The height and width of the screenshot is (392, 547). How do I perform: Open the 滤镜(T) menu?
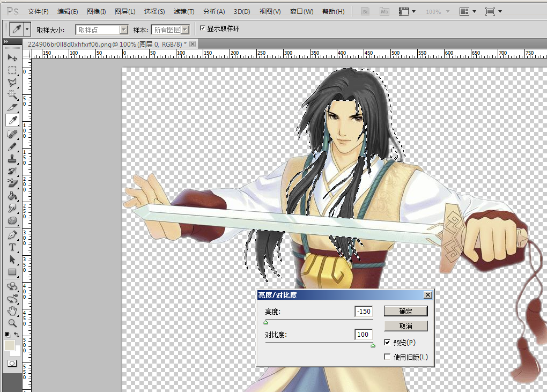(184, 11)
